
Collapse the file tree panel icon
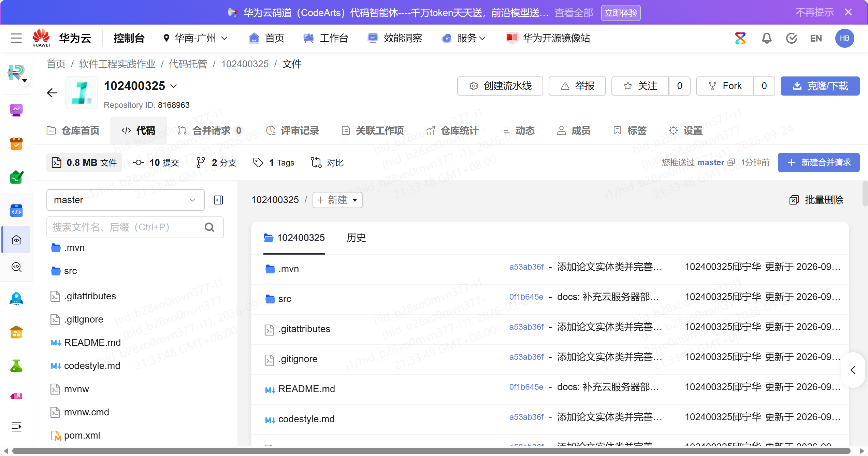218,200
